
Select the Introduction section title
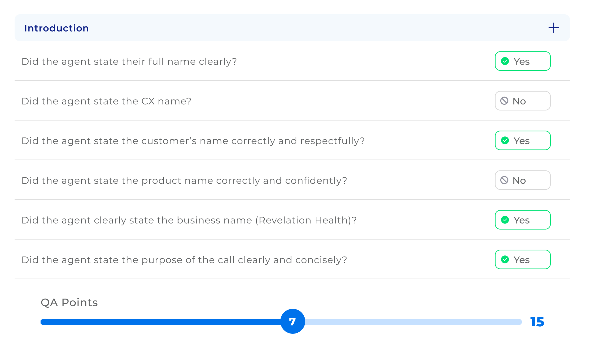pos(56,28)
